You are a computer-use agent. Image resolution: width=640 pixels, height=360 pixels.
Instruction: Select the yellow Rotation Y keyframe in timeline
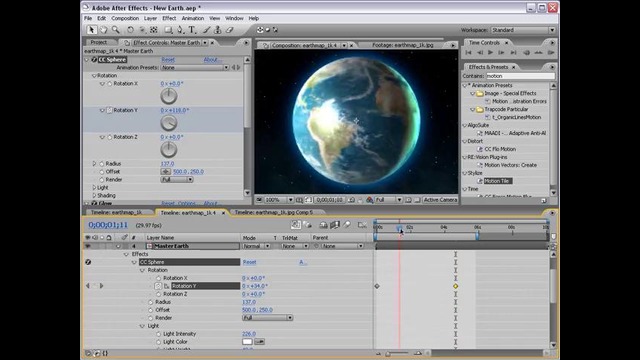(456, 287)
